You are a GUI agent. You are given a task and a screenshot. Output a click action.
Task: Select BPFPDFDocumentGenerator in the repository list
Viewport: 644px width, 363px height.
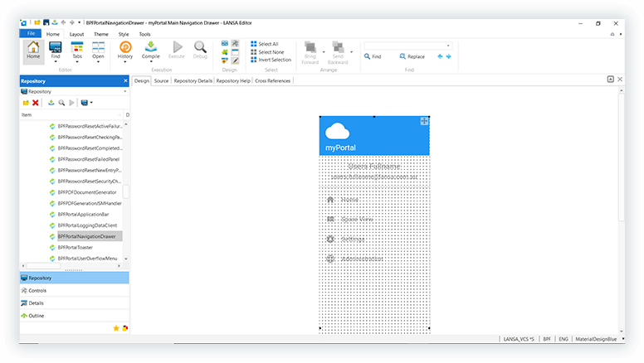[x=87, y=192]
